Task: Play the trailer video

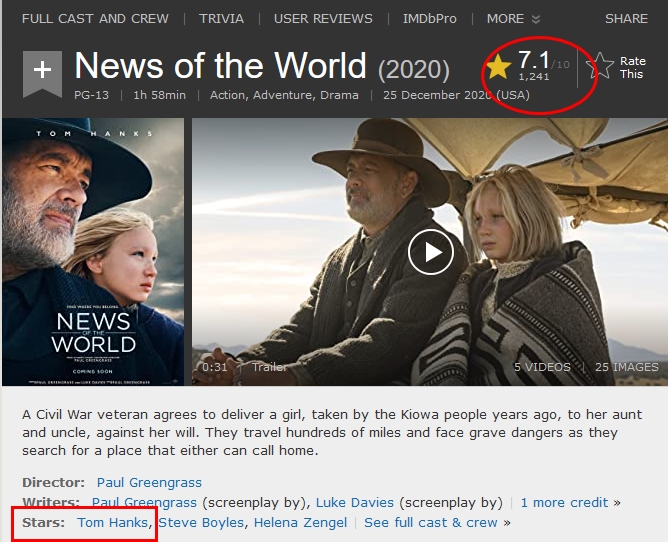Action: click(x=430, y=252)
